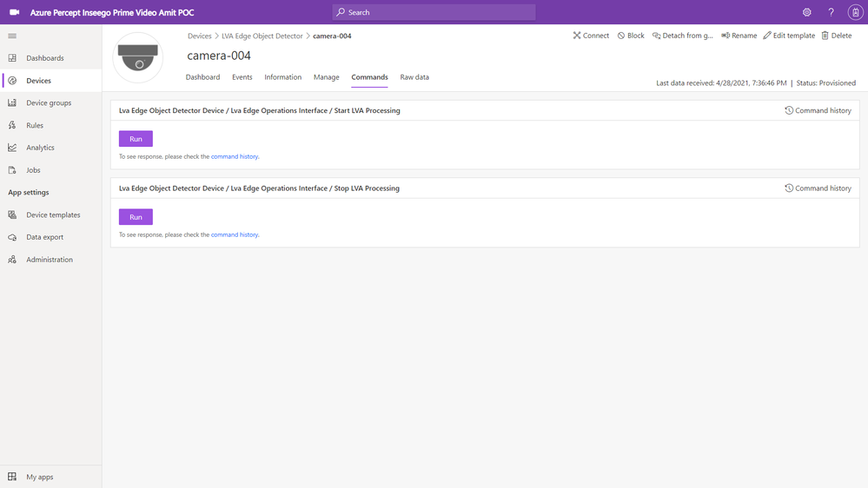Detach device from gateway
The width and height of the screenshot is (868, 488).
point(683,36)
